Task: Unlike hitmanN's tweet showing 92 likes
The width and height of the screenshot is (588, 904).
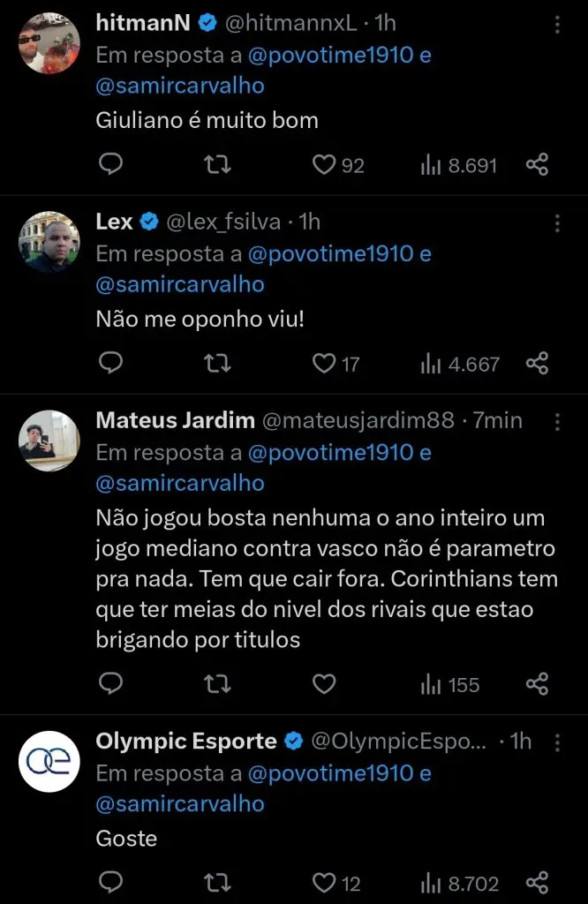Action: [323, 164]
